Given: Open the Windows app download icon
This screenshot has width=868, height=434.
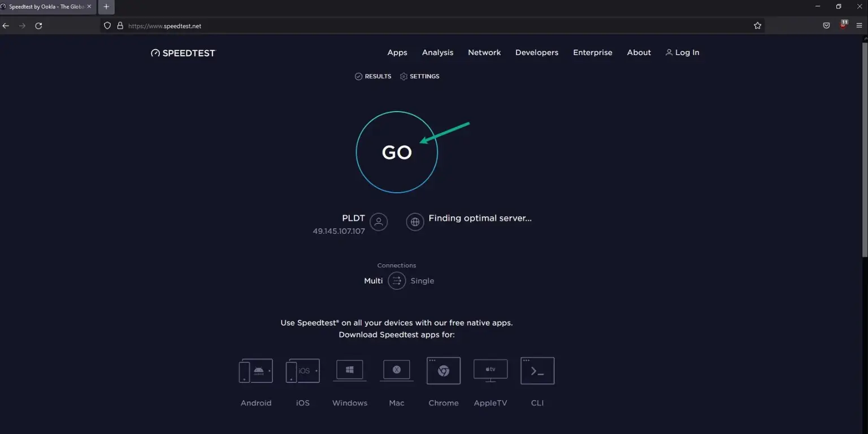Looking at the screenshot, I should [x=350, y=371].
